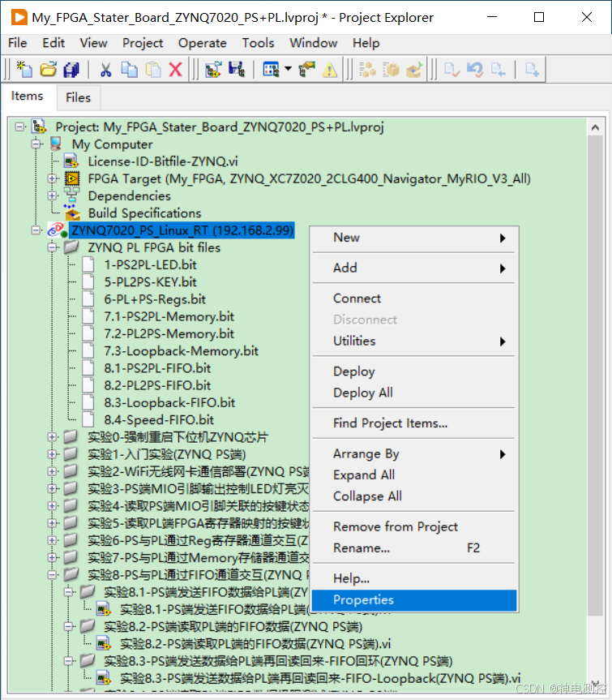Click License-ID-Bitfile-ZYNQ.vi icon
Image resolution: width=612 pixels, height=700 pixels.
71,161
